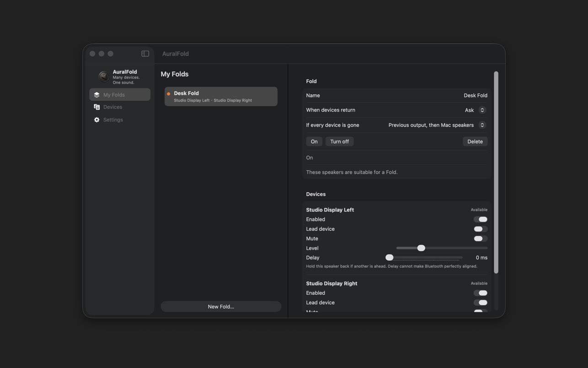This screenshot has height=368, width=588.
Task: Toggle the sidebar with the titlebar icon
Action: (x=145, y=54)
